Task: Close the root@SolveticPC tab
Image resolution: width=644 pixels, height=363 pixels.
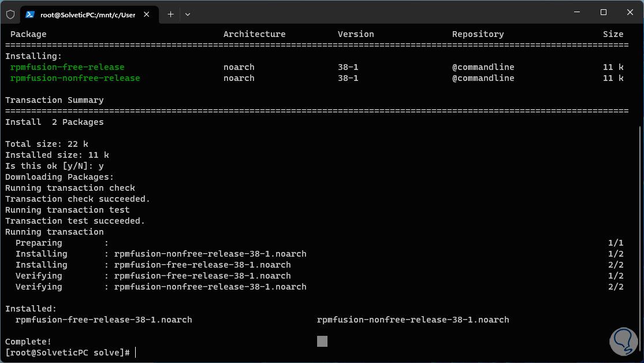Action: tap(147, 14)
